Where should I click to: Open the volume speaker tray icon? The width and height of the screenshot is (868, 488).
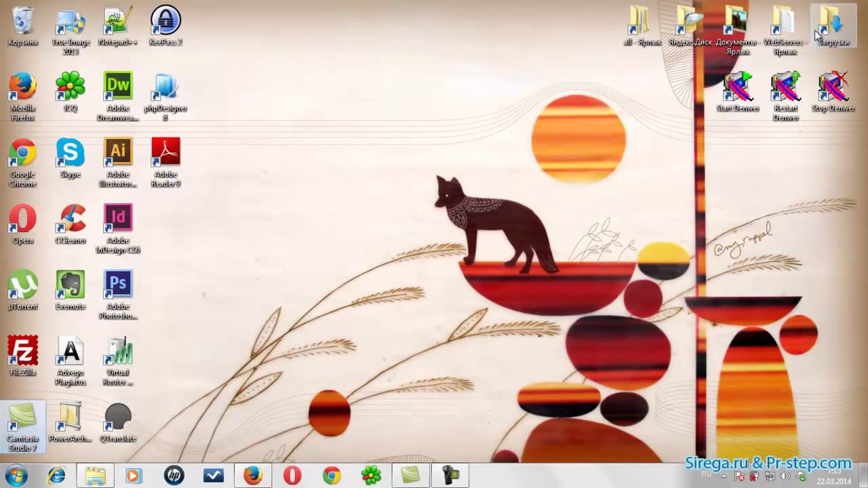coord(785,476)
